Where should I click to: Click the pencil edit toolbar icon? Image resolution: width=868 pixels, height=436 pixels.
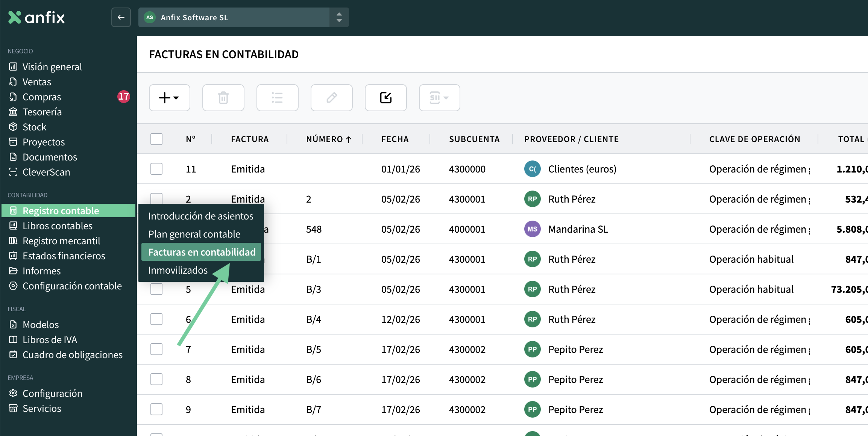point(331,98)
